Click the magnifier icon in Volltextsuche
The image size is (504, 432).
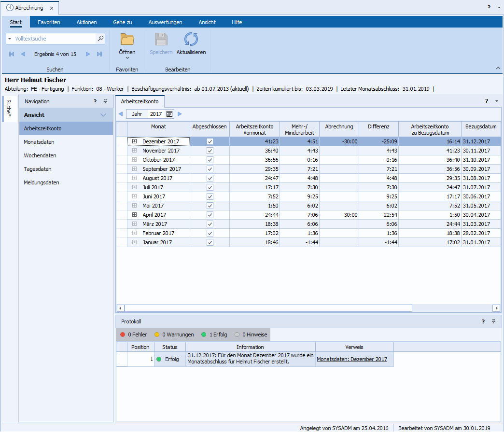[100, 38]
